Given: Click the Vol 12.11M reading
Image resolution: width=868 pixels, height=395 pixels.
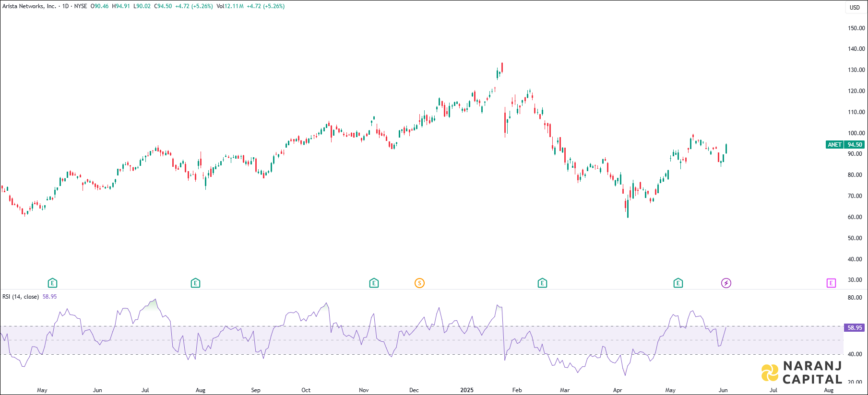Looking at the screenshot, I should click(230, 6).
